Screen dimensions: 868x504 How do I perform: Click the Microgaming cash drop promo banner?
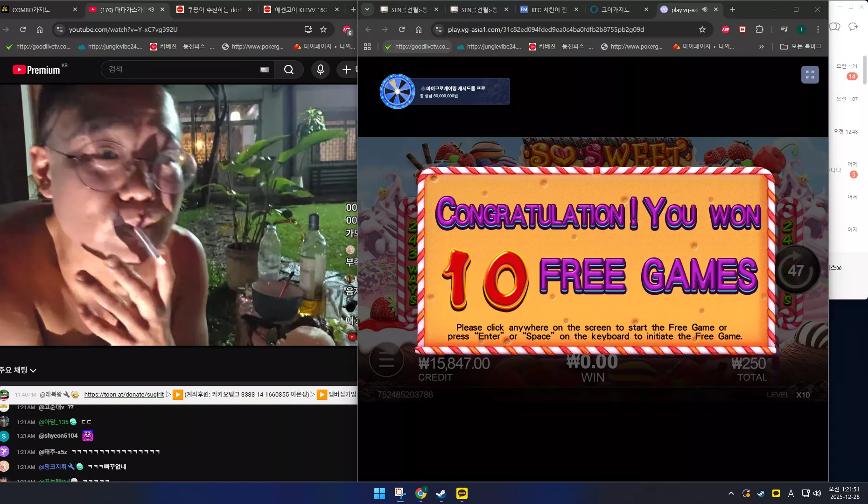tap(445, 92)
